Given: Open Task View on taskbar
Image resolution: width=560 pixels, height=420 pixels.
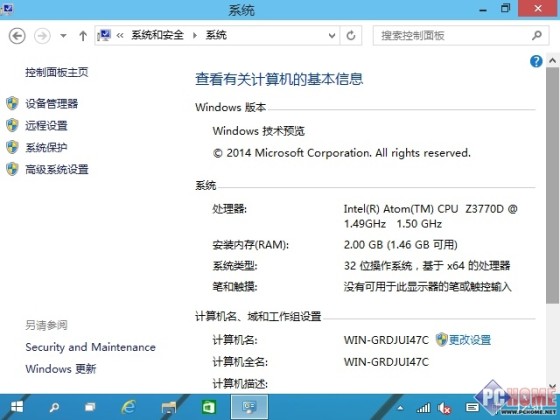Looking at the screenshot, I should click(x=90, y=407).
